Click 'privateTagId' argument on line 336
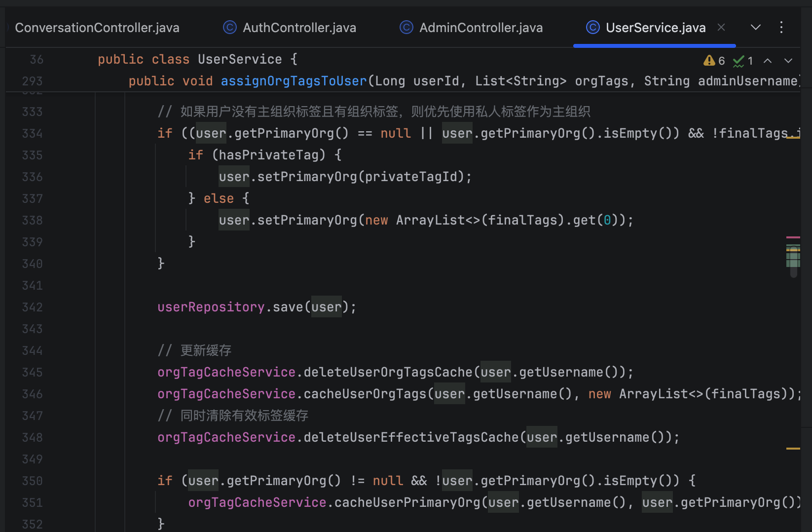 pos(411,177)
